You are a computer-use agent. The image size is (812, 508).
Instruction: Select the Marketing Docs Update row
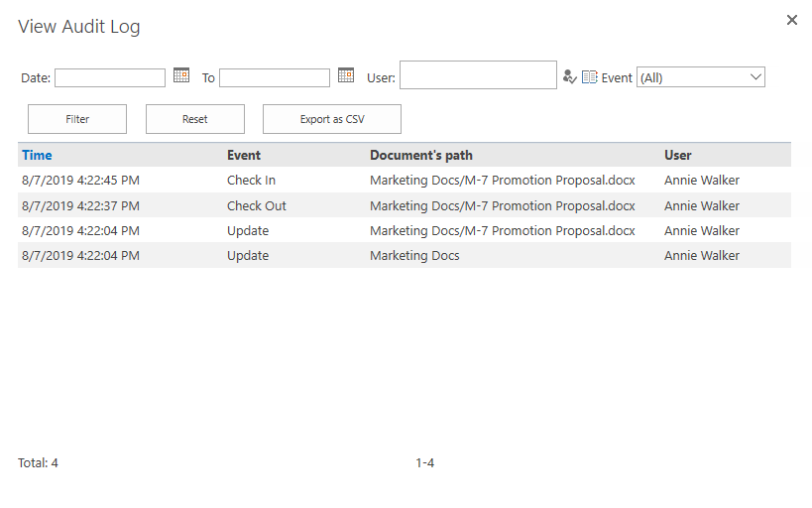click(x=405, y=256)
